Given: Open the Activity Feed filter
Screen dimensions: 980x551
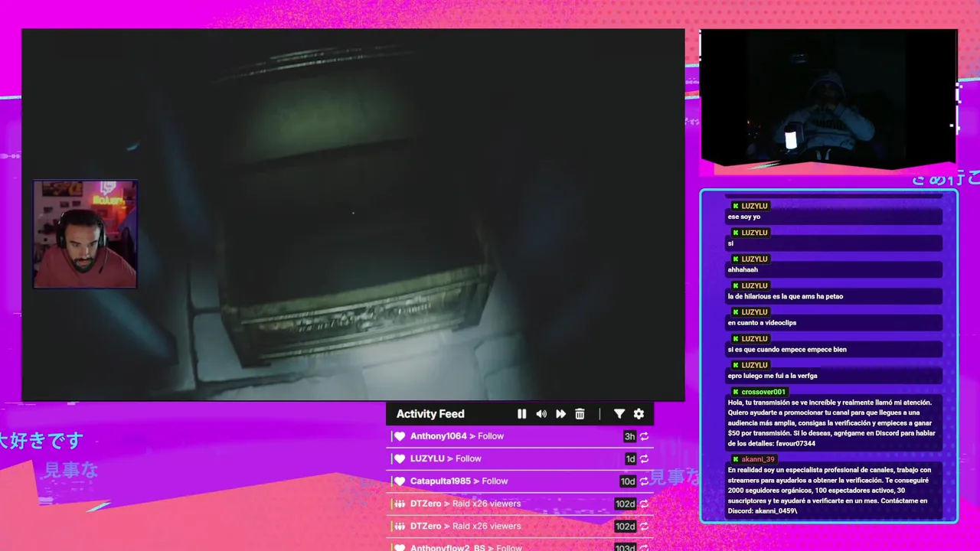Looking at the screenshot, I should pos(619,414).
